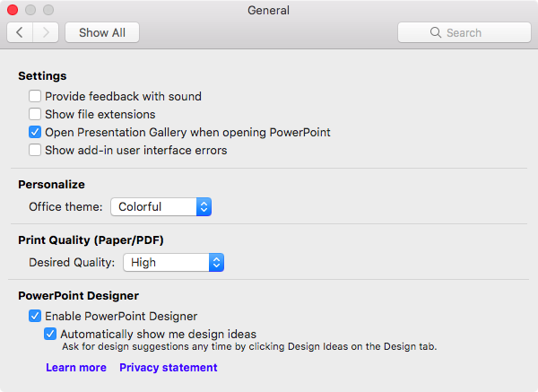538x392 pixels.
Task: Click the Show All button
Action: (102, 32)
